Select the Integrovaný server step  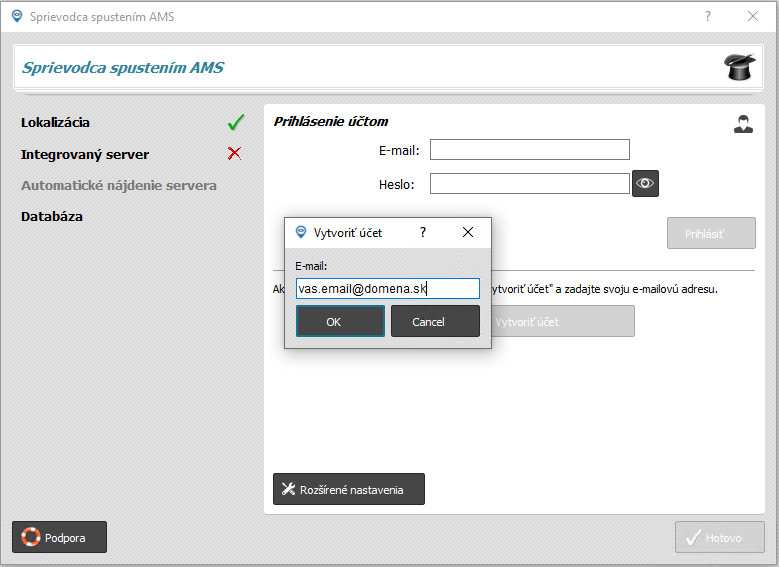[85, 155]
